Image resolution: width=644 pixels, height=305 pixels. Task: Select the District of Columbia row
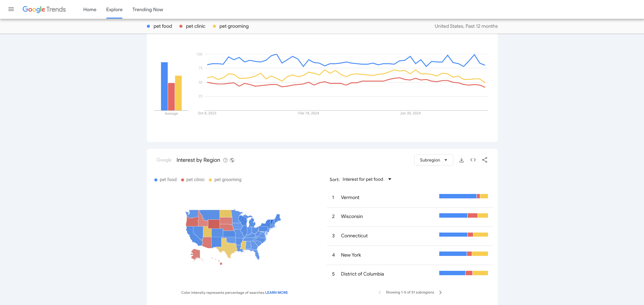[x=362, y=274]
